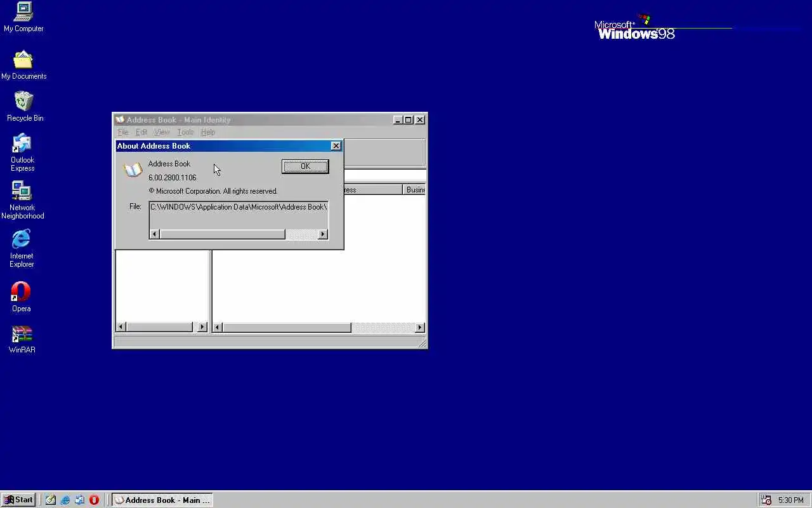Open the Edit menu in Address Book
The width and height of the screenshot is (812, 508).
(x=141, y=132)
